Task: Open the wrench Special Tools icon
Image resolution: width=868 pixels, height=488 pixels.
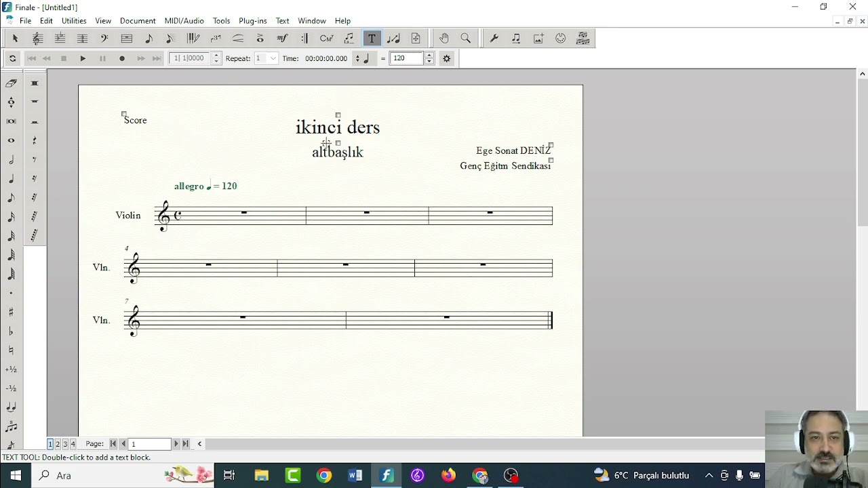Action: coord(494,39)
